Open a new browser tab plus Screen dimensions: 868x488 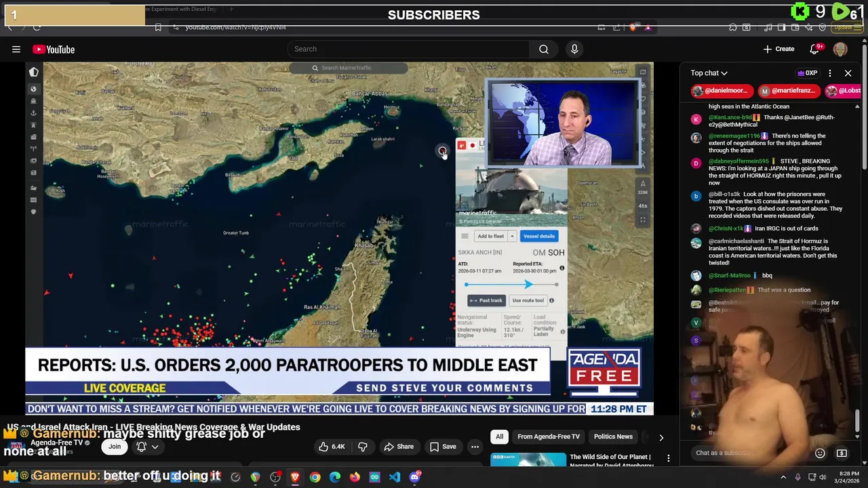point(231,9)
